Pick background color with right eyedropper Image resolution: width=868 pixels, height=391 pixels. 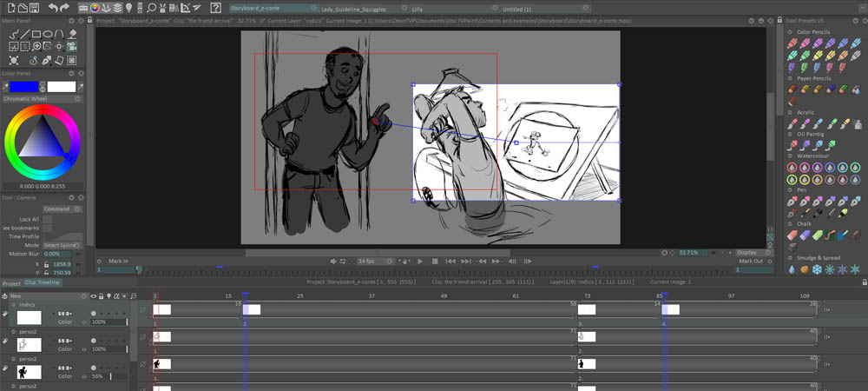pyautogui.click(x=80, y=86)
